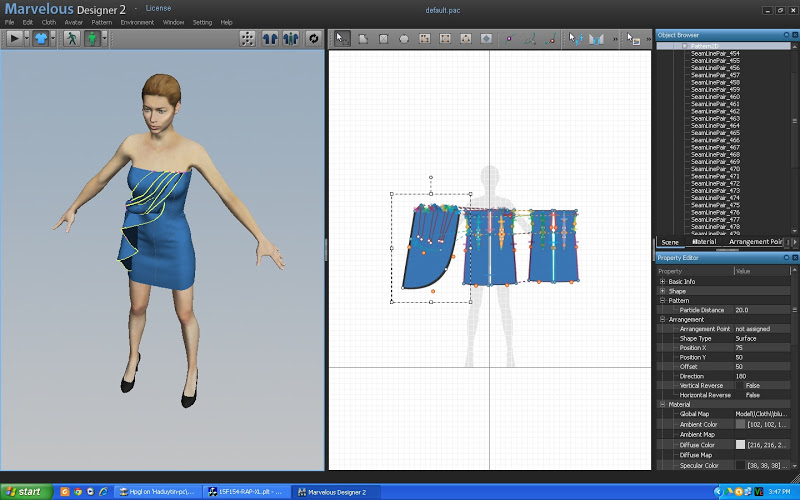The height and width of the screenshot is (500, 800).
Task: Choose the internal polygon tool icon
Action: (424, 39)
